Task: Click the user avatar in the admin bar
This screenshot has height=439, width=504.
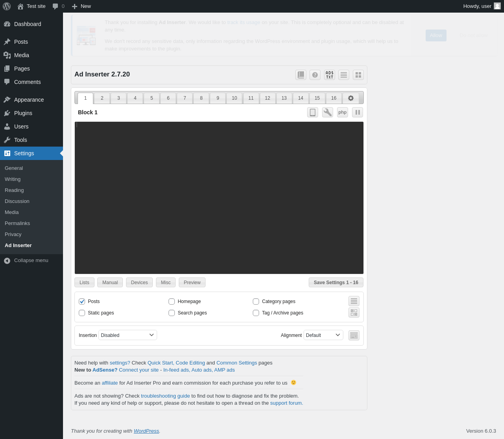Action: pos(497,6)
